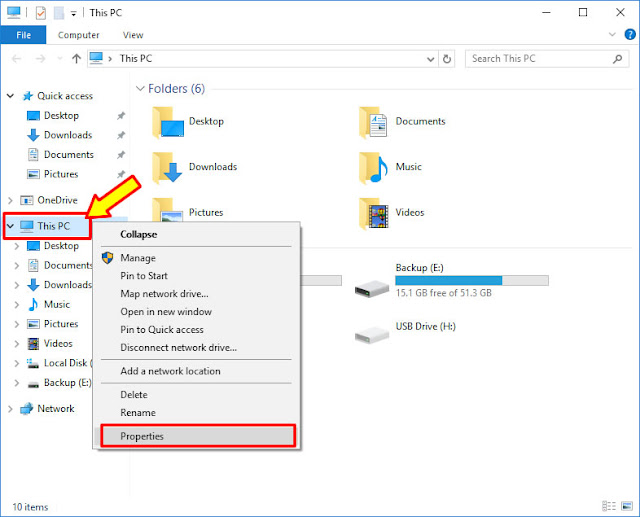Expand the Local Disk tree node
The height and width of the screenshot is (517, 640).
(x=17, y=363)
